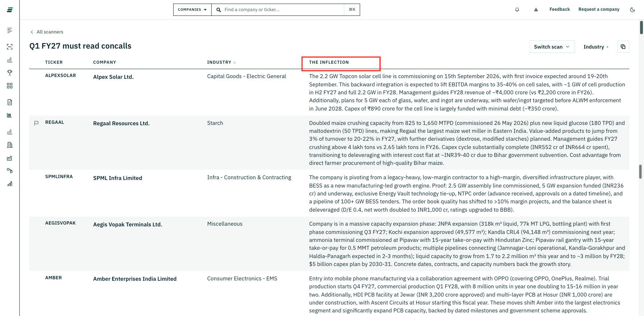Click the SPML Infra inflection summary text

(x=466, y=194)
